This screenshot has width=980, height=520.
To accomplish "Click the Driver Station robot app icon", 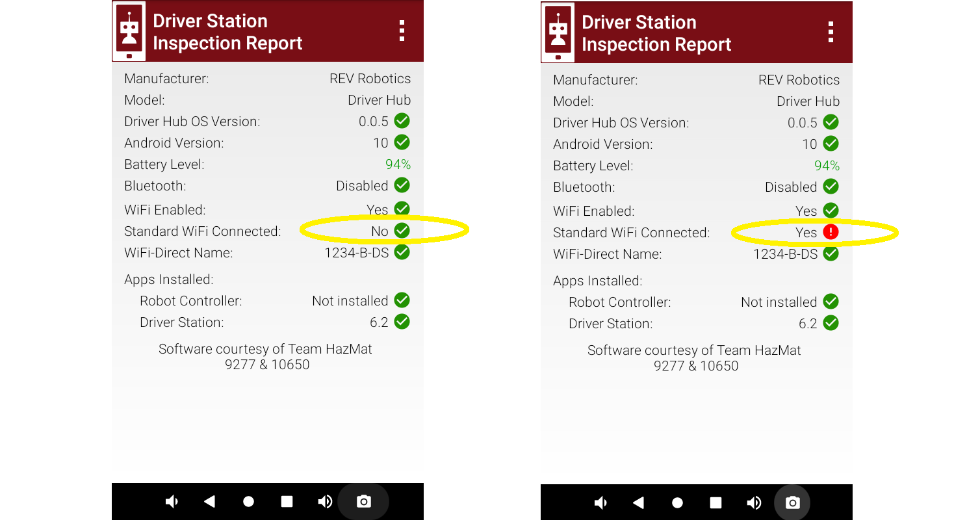I will click(129, 30).
